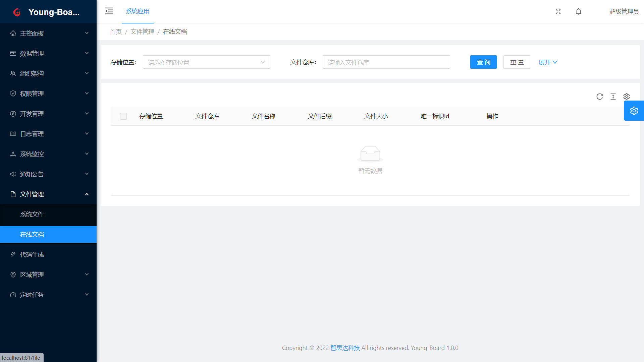Focus the 文件仓库 input field

[x=386, y=62]
